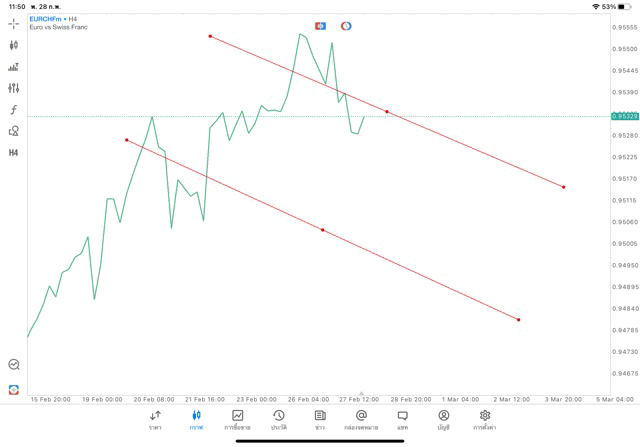Open the indicators list icon
Image resolution: width=640 pixels, height=447 pixels.
click(14, 67)
